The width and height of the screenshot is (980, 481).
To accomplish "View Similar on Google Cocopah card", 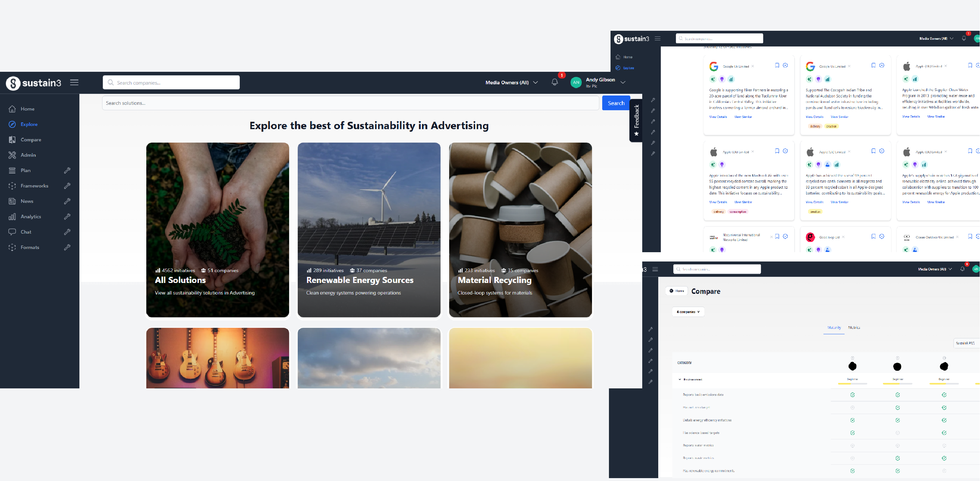I will click(839, 117).
